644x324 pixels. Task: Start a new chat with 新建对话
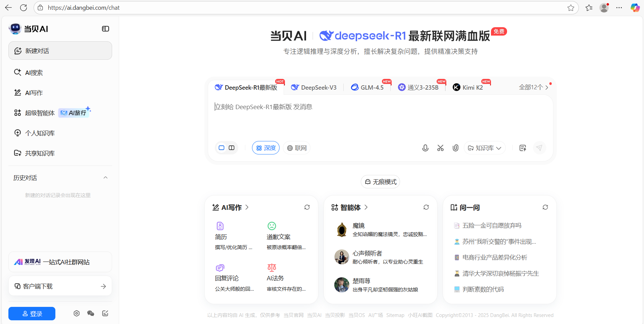(60, 51)
